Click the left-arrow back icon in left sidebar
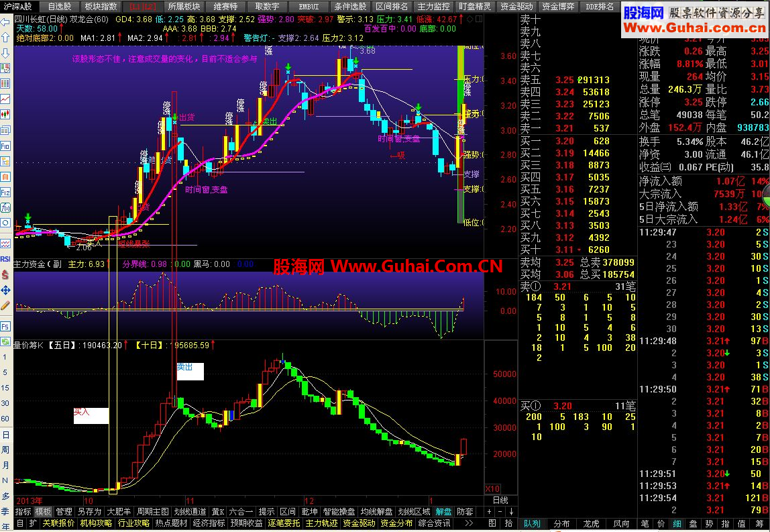Screen dimensions: 770x532 (x=5, y=21)
